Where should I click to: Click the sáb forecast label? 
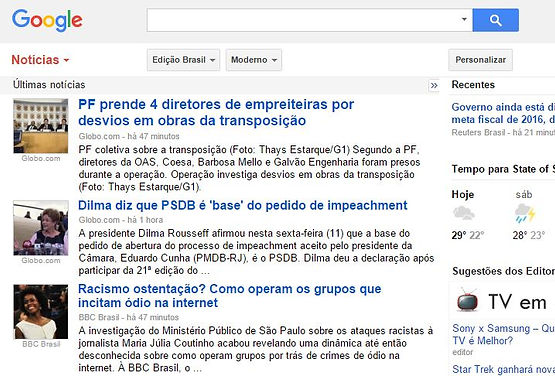pyautogui.click(x=524, y=195)
